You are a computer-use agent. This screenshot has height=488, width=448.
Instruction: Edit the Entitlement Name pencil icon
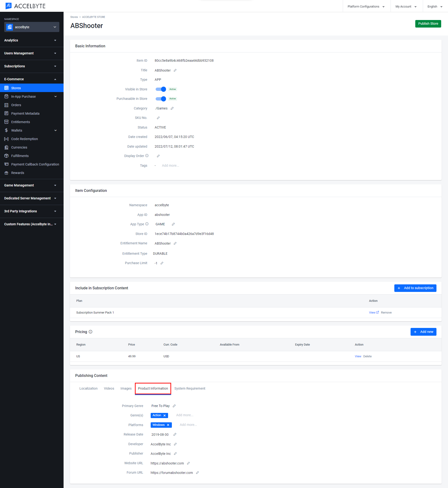[175, 243]
